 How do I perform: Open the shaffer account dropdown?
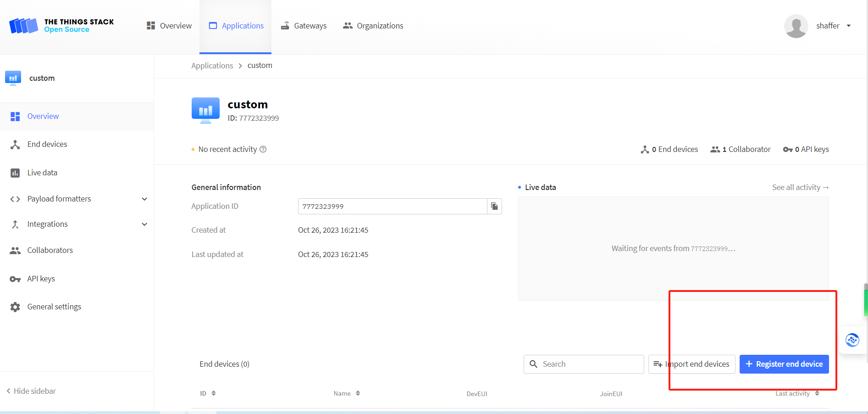tap(848, 26)
